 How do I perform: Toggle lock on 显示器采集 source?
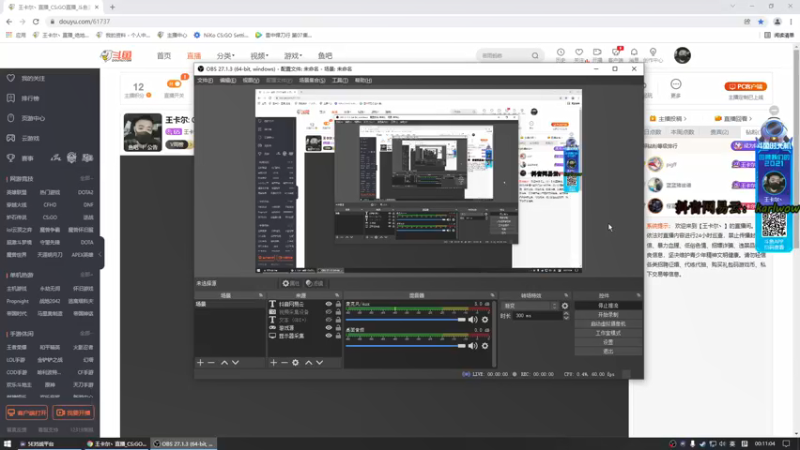338,336
